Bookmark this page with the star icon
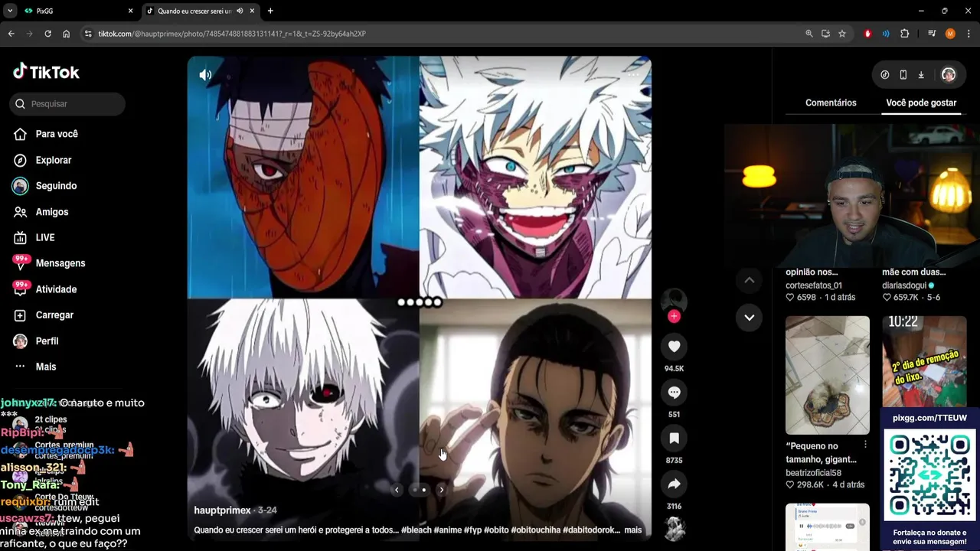Viewport: 980px width, 551px height. [842, 34]
